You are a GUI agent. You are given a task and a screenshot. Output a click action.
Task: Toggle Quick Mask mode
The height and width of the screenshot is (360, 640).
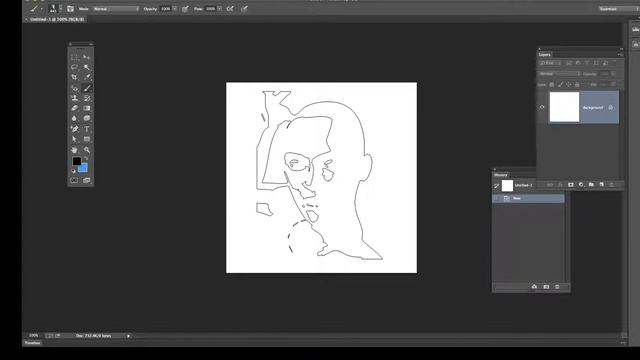[74, 180]
